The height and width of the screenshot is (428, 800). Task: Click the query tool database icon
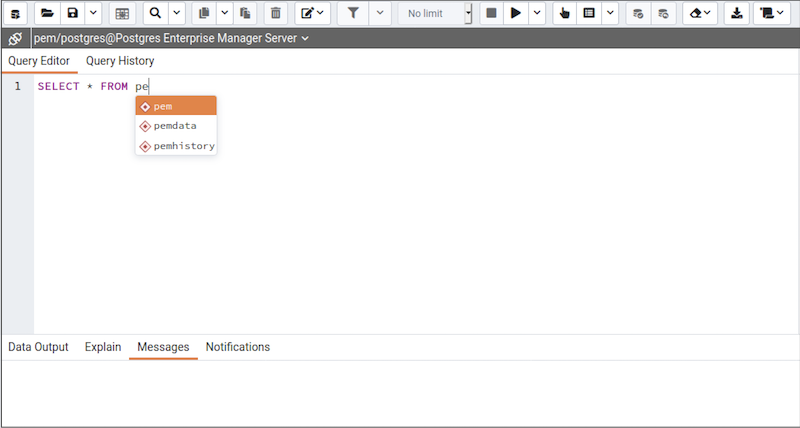[15, 14]
